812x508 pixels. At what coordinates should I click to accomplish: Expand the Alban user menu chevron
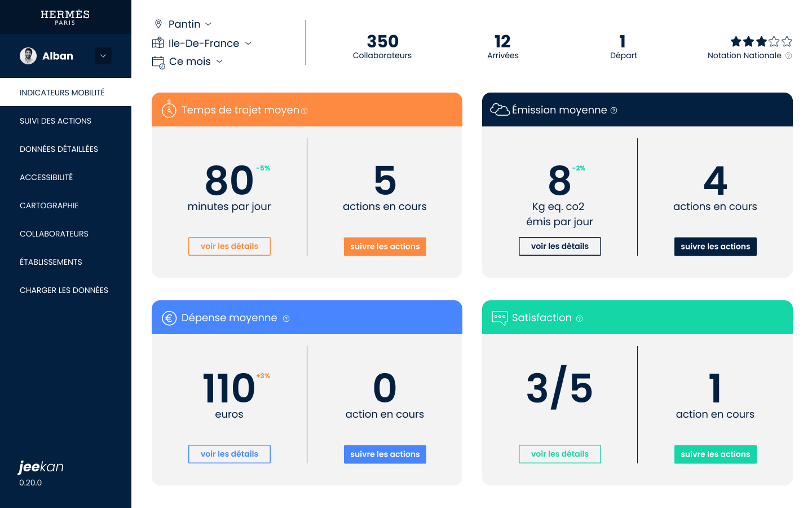pyautogui.click(x=103, y=56)
